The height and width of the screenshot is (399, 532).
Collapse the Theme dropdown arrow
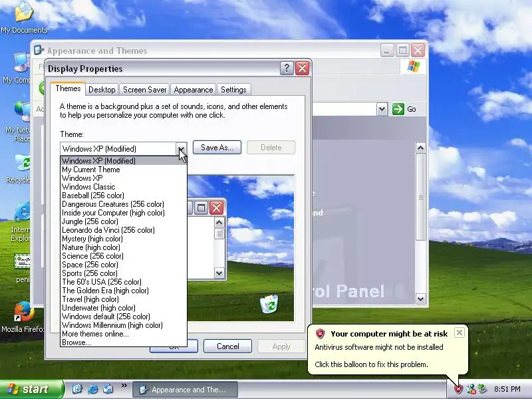181,148
